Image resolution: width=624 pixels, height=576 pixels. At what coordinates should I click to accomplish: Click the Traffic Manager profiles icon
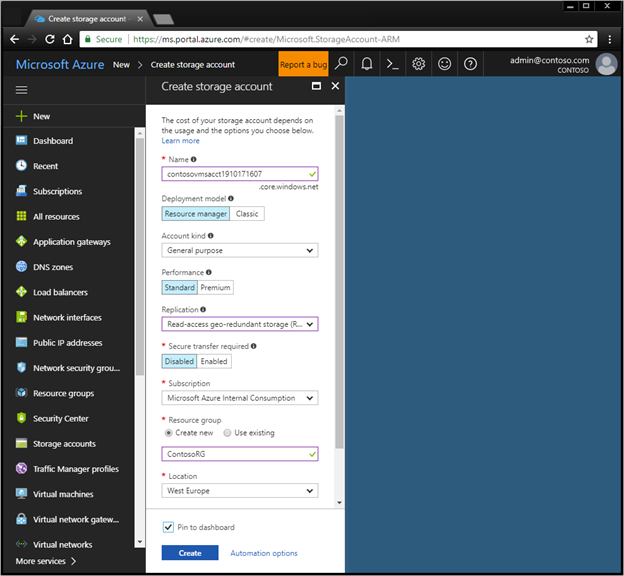coord(21,469)
